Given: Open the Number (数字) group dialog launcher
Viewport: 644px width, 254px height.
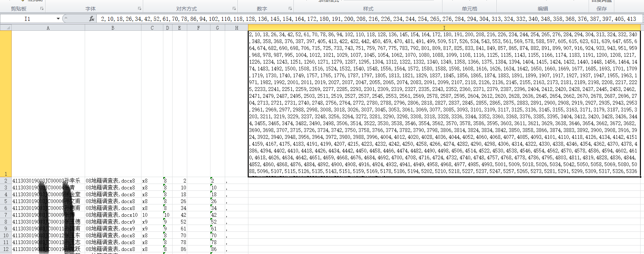Looking at the screenshot, I should tap(290, 9).
